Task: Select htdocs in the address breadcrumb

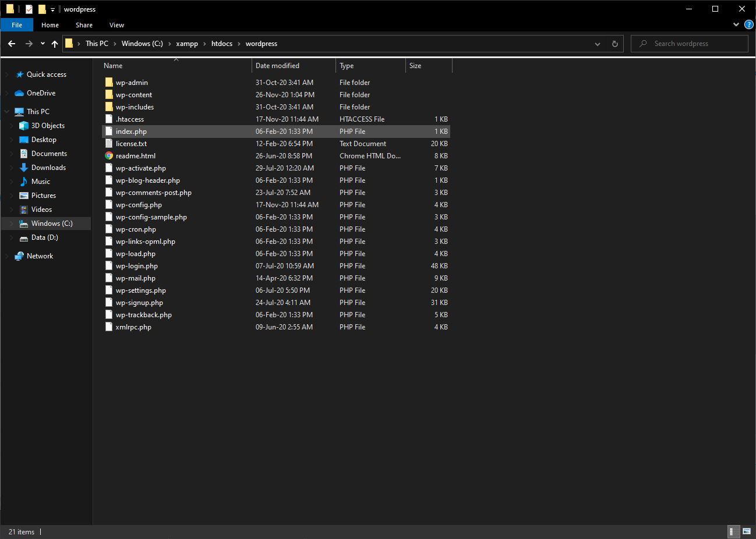Action: tap(222, 44)
